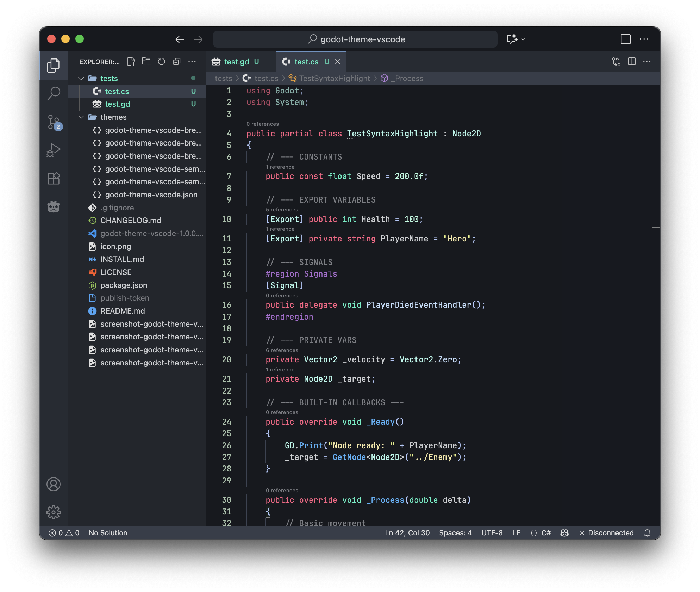
Task: Click the editor vertical scrollbar marker
Action: (x=656, y=228)
